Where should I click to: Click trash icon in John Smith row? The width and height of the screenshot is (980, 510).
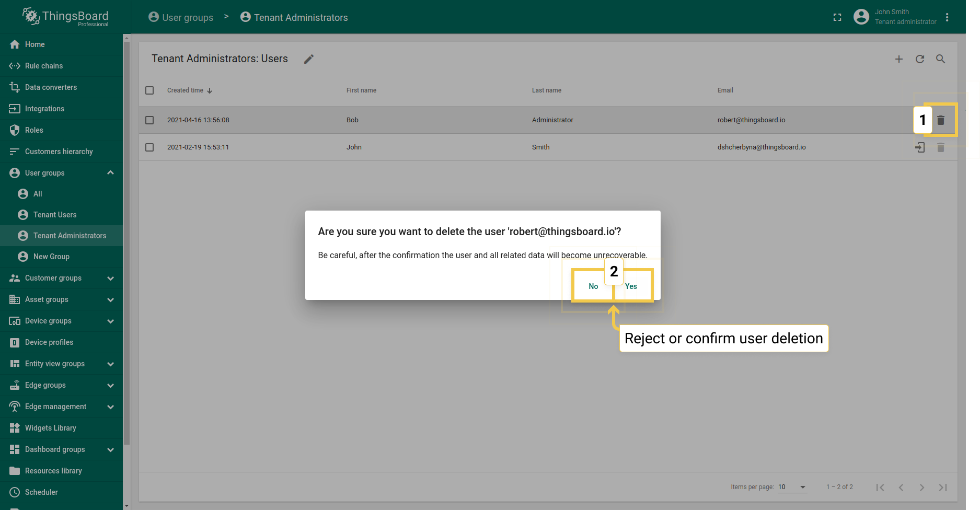[941, 147]
